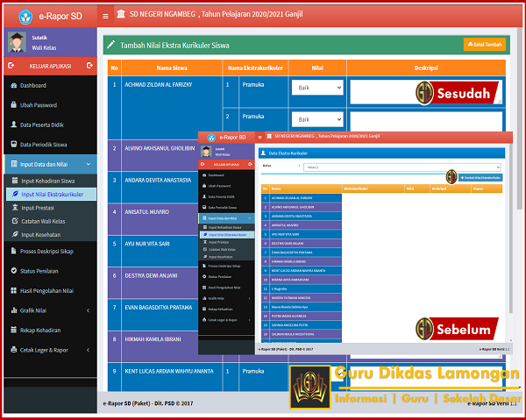Open the Dashboard menu

pyautogui.click(x=50, y=85)
